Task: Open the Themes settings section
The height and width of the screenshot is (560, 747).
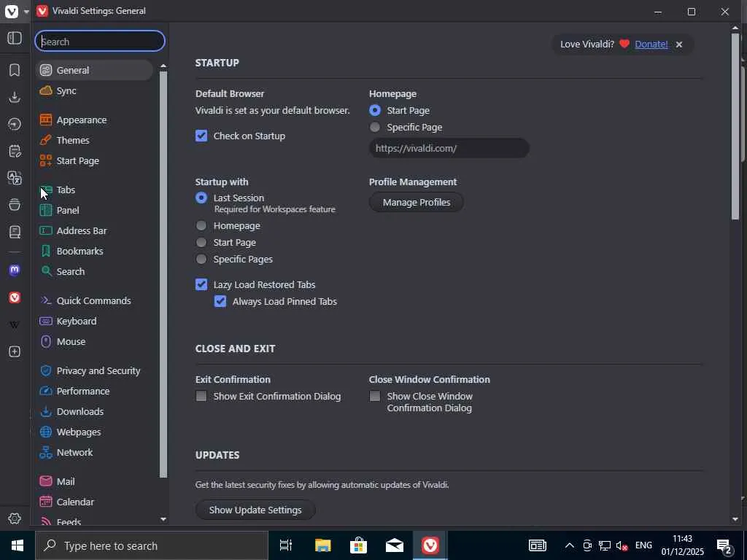Action: [94, 140]
